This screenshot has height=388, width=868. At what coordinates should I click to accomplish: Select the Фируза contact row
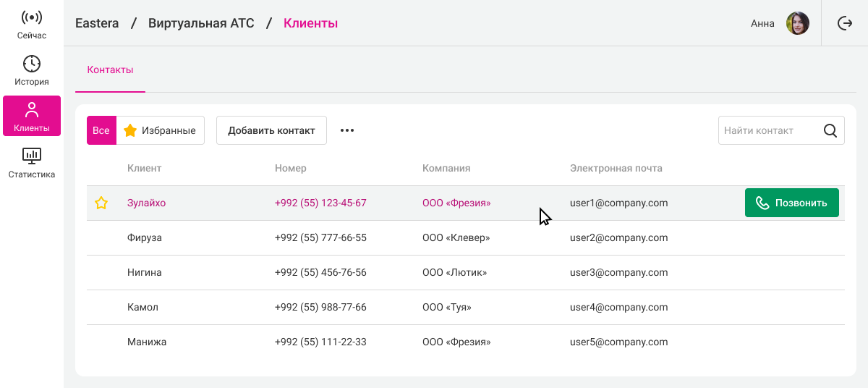point(145,237)
